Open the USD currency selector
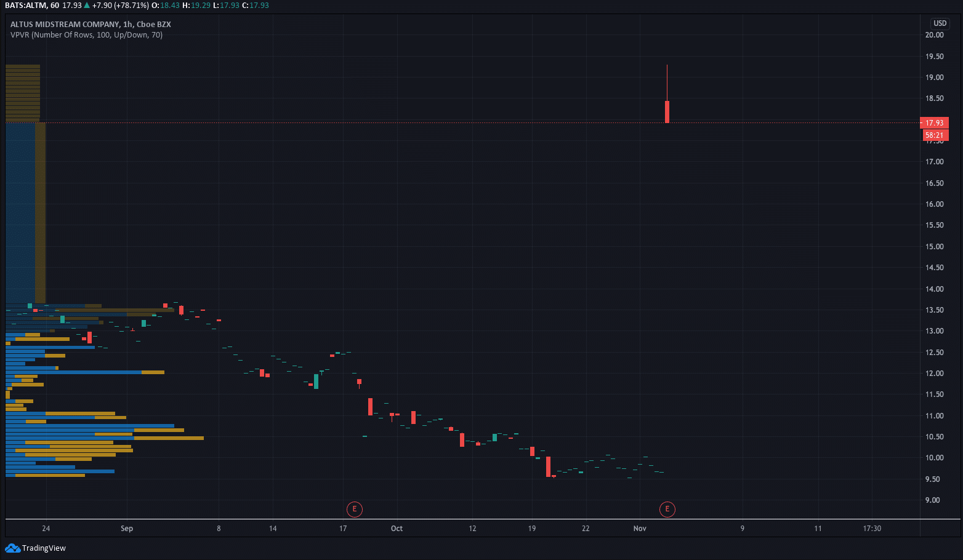 940,23
